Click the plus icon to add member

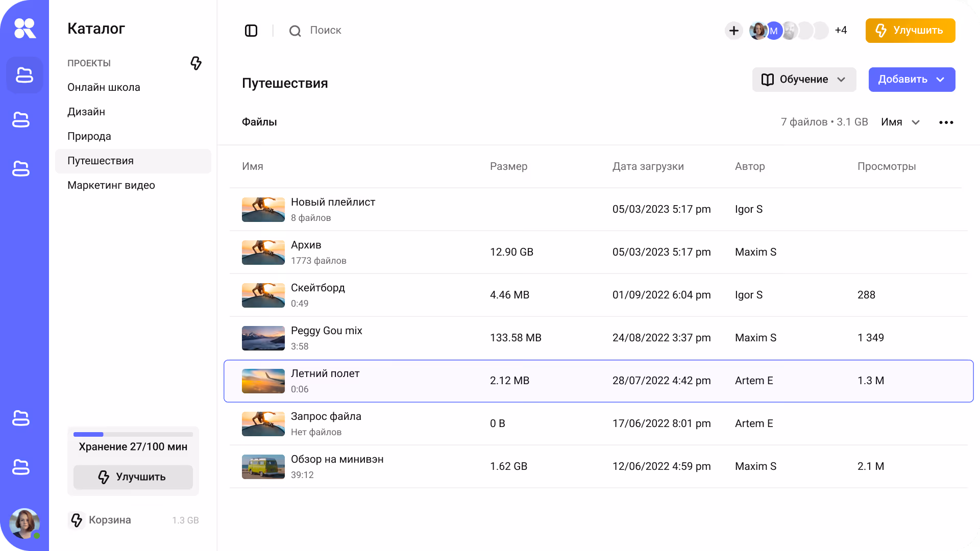tap(733, 31)
